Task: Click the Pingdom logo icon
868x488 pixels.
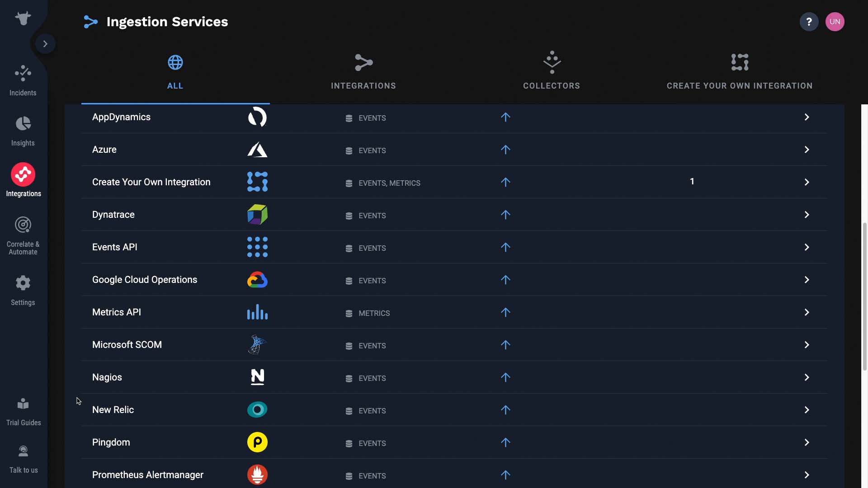Action: 257,442
